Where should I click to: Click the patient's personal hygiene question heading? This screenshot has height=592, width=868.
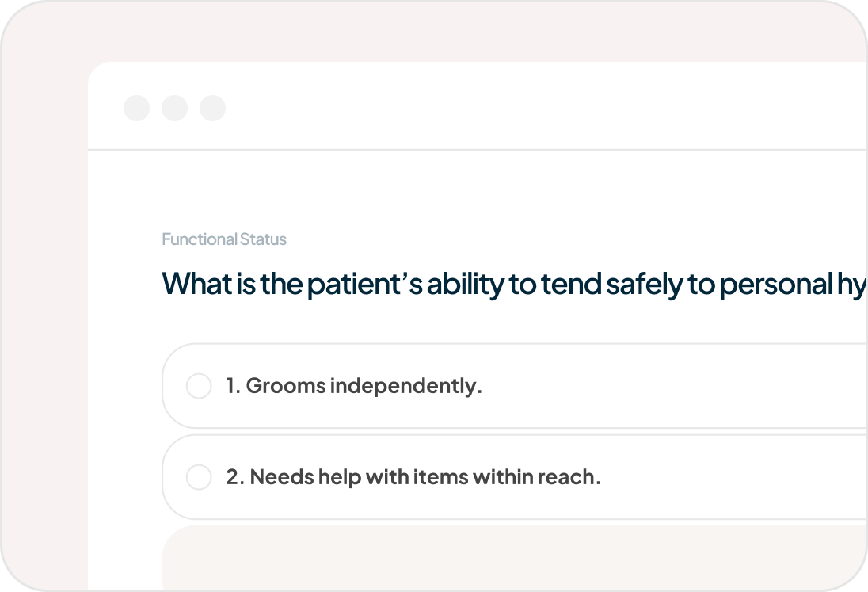(x=513, y=284)
